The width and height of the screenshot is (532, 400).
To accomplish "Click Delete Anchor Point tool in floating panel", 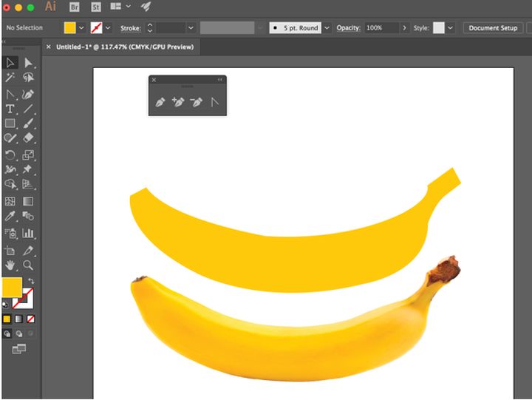I will tap(196, 102).
